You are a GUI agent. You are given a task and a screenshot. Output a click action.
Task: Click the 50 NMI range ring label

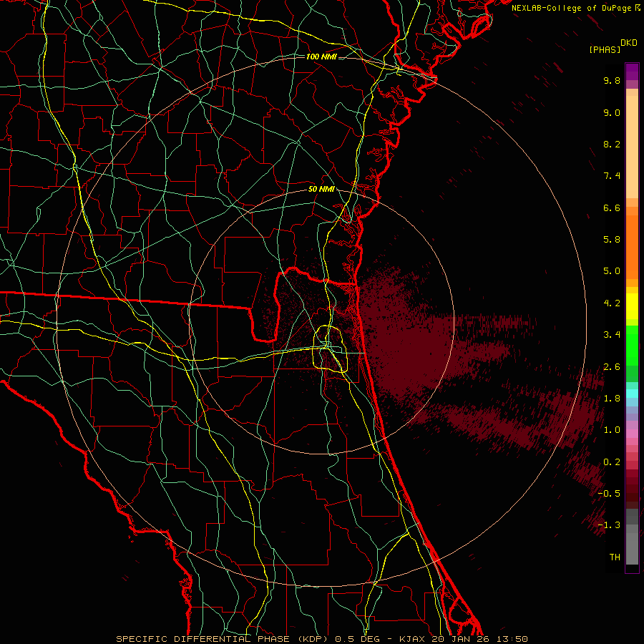tap(321, 189)
